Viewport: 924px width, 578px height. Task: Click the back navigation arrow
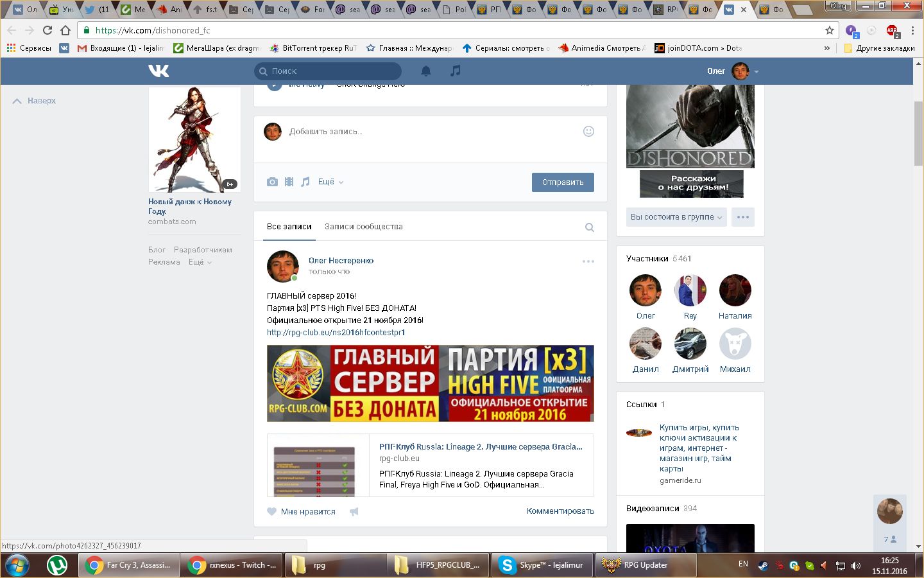point(12,30)
